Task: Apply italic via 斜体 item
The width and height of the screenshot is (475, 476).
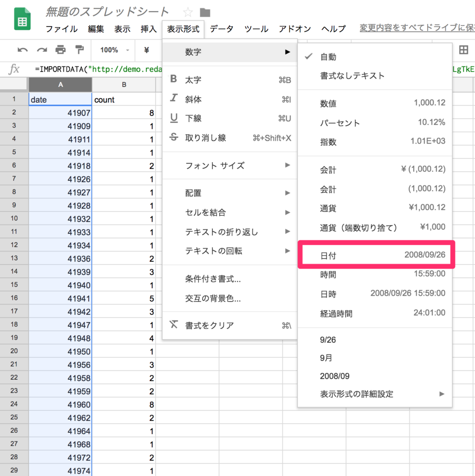Action: (x=230, y=99)
